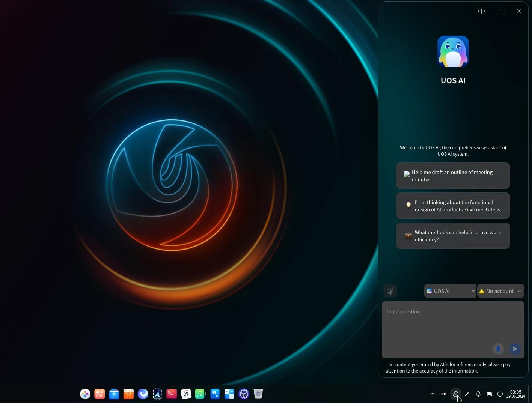Switch keyboard layout via 'en' indicator
Screen dimensions: 532x403
click(444, 394)
